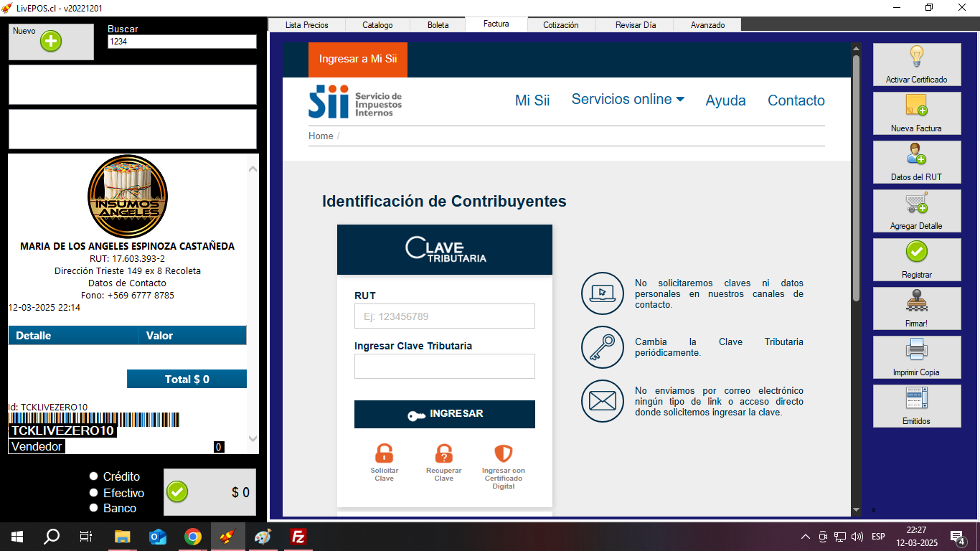Open the Revisar Día tab
The width and height of the screenshot is (980, 551).
tap(636, 25)
